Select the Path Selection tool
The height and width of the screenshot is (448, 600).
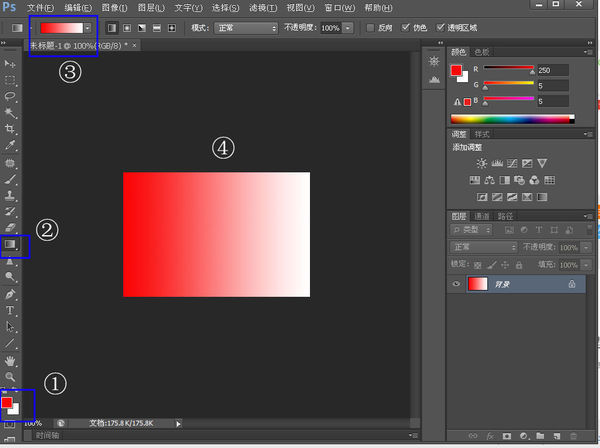[10, 327]
